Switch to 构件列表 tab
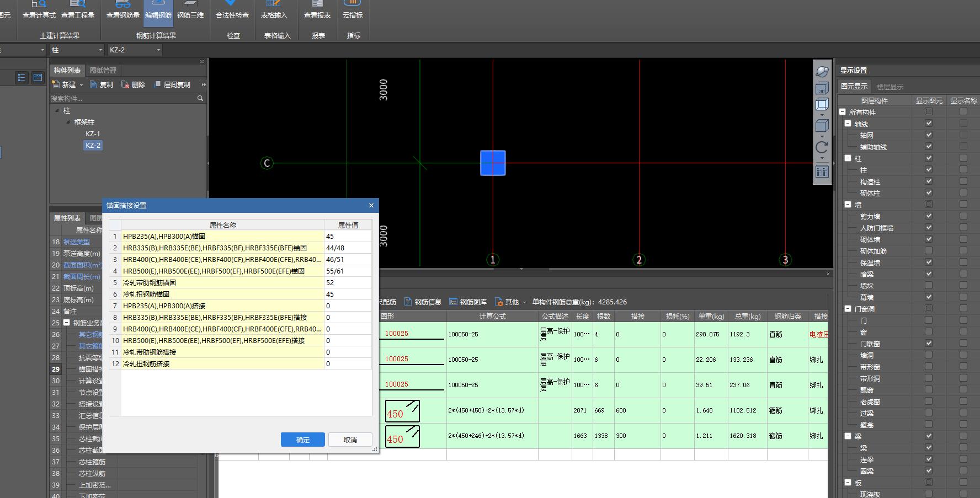 click(67, 71)
